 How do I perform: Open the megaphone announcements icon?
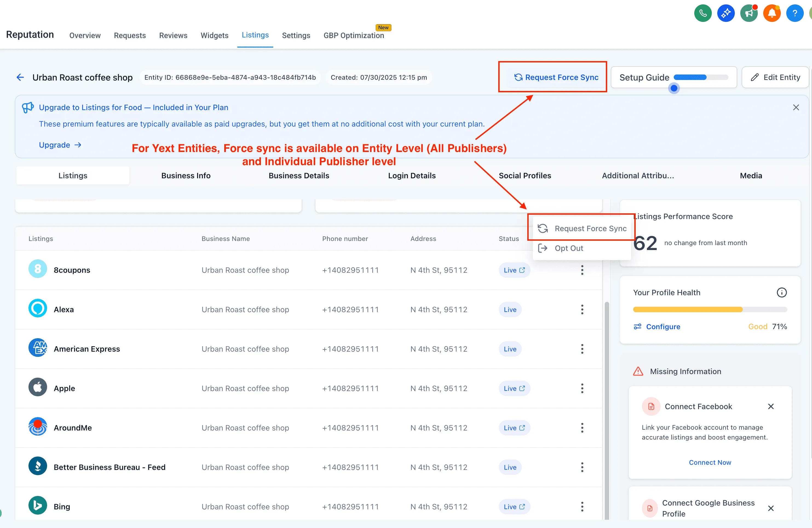tap(748, 13)
